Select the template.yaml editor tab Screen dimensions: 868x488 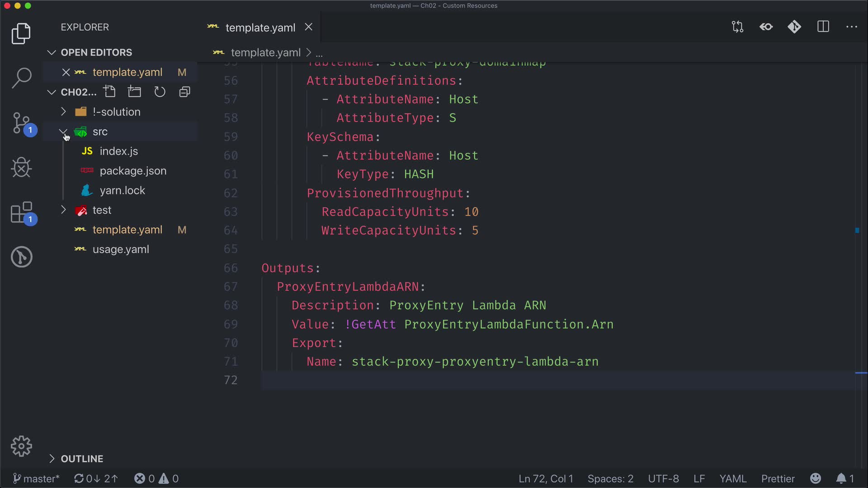(x=260, y=28)
